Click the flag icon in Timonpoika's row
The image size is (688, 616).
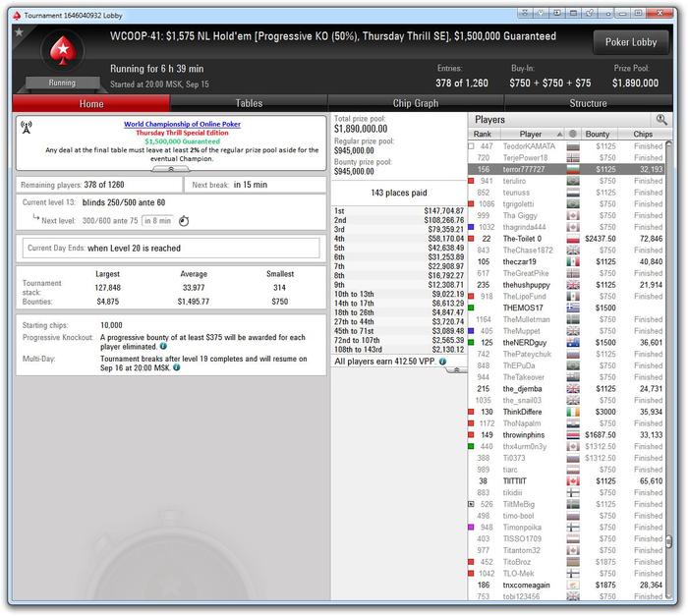[573, 528]
